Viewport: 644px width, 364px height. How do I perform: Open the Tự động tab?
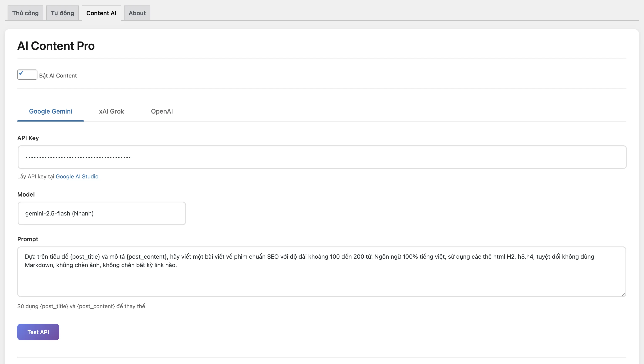pos(62,13)
